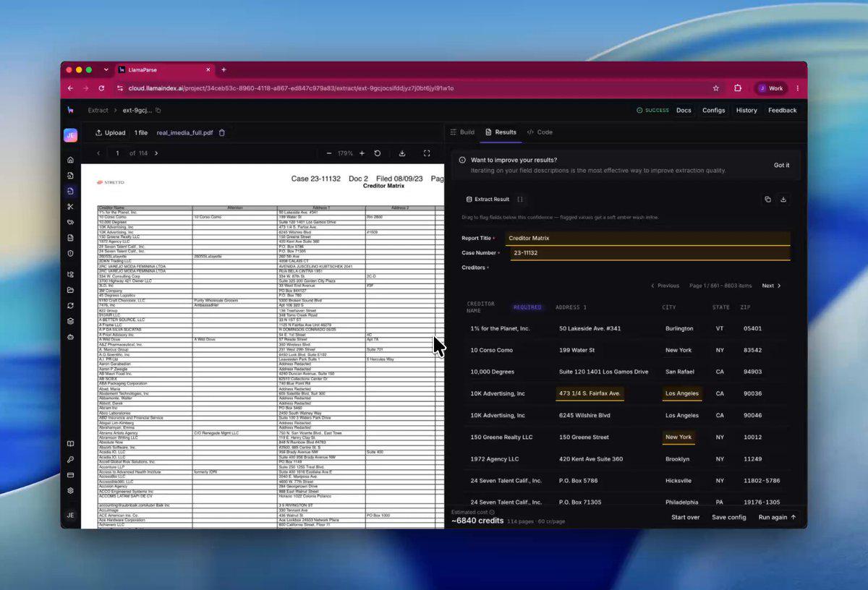
Task: Open the billing card icon in the sidebar
Action: [70, 475]
